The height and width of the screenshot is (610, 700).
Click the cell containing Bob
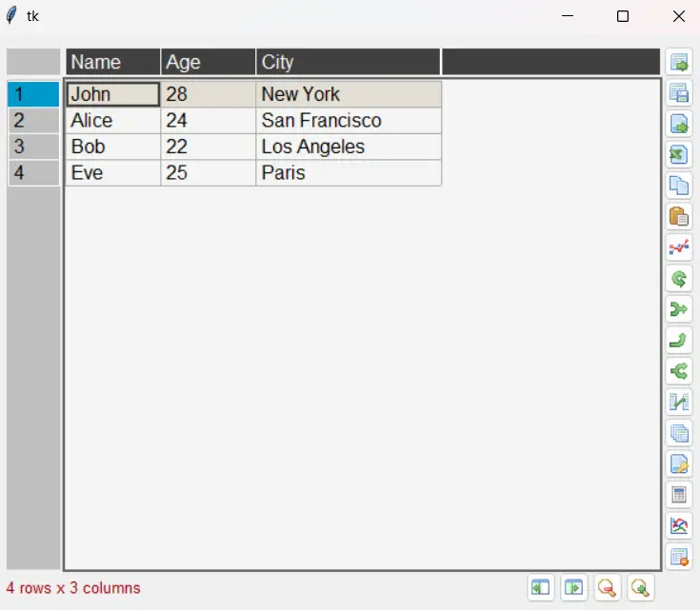point(113,147)
